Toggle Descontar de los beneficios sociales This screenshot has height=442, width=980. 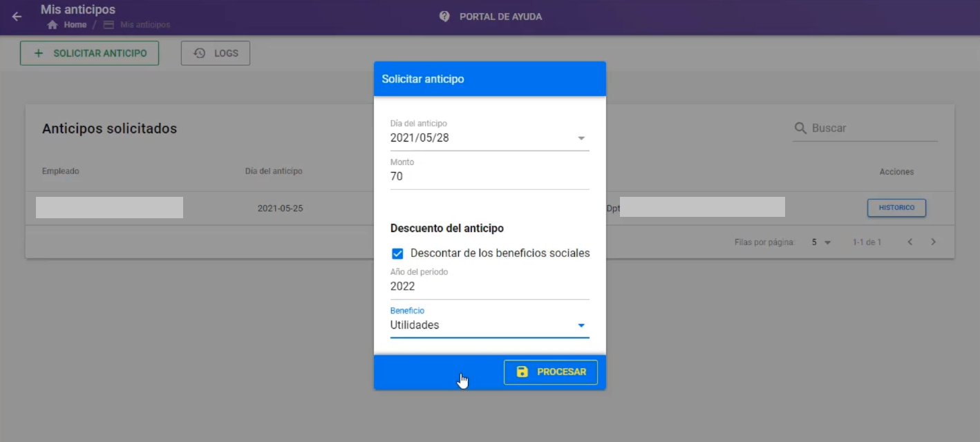click(x=397, y=253)
